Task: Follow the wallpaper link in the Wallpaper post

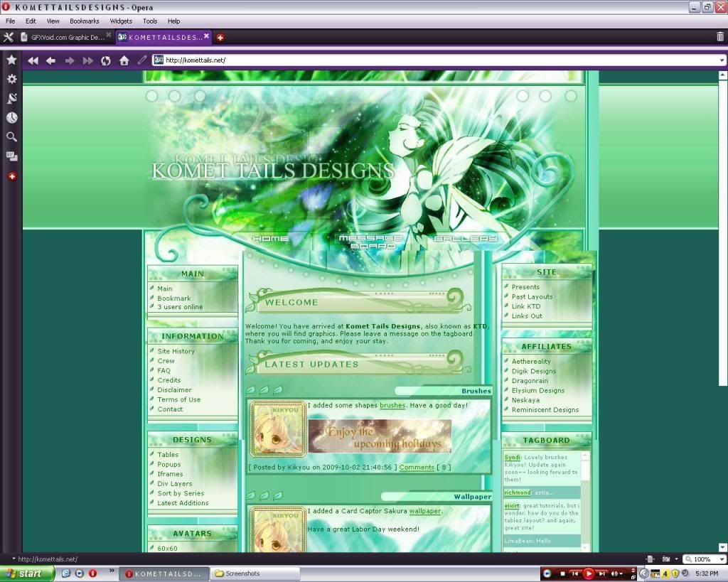Action: click(x=425, y=511)
